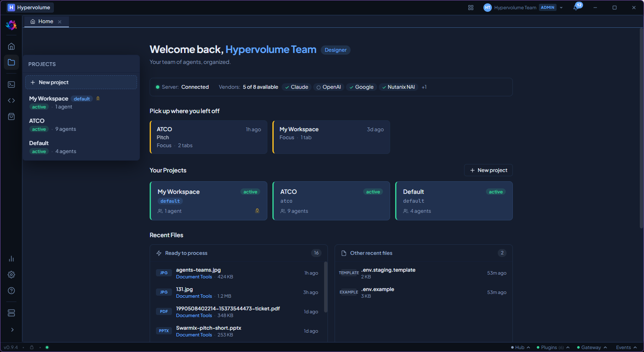The height and width of the screenshot is (352, 644).
Task: Open the Default project card
Action: click(x=454, y=201)
